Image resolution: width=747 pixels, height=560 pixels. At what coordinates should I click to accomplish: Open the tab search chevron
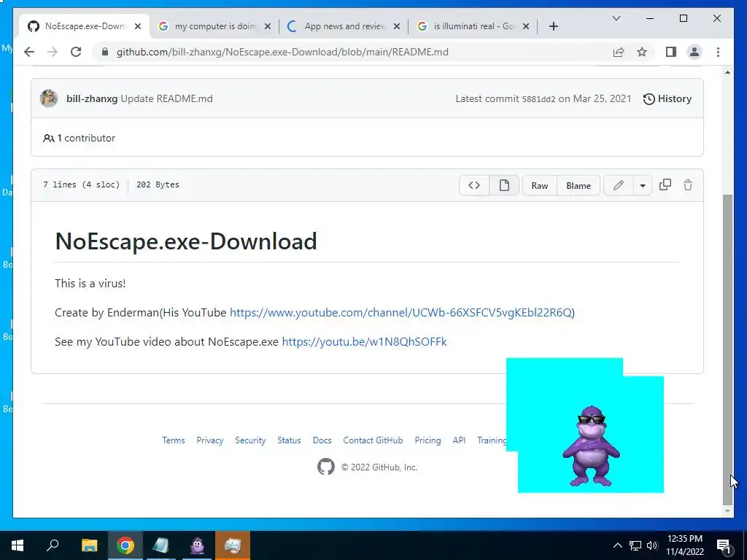point(616,18)
